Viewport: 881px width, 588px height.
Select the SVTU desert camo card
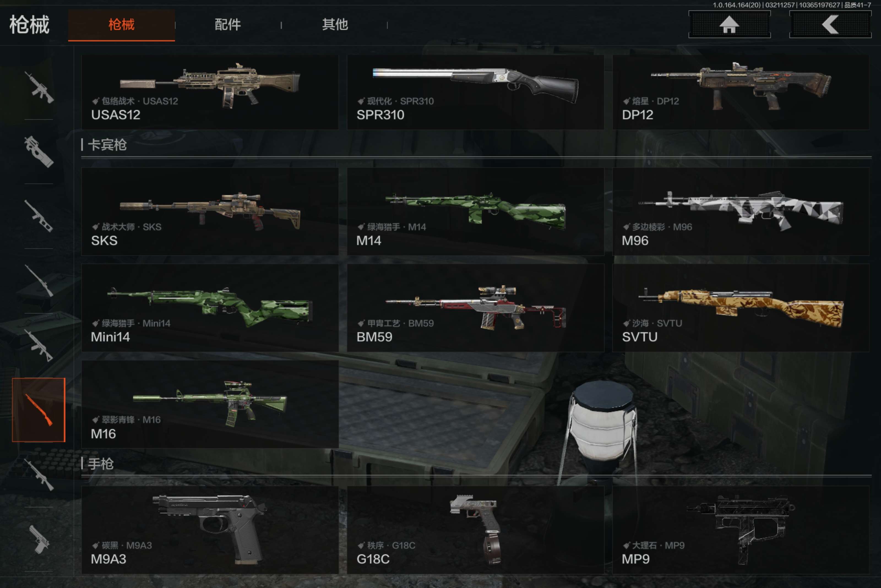click(x=741, y=308)
